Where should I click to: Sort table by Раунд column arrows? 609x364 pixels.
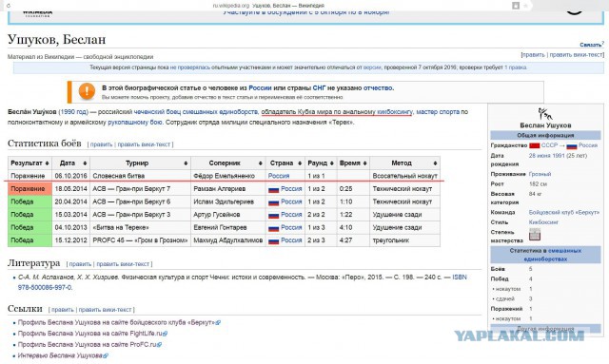332,163
